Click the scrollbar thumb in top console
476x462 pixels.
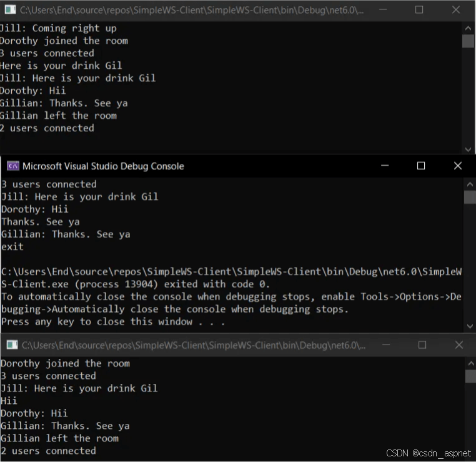click(468, 41)
